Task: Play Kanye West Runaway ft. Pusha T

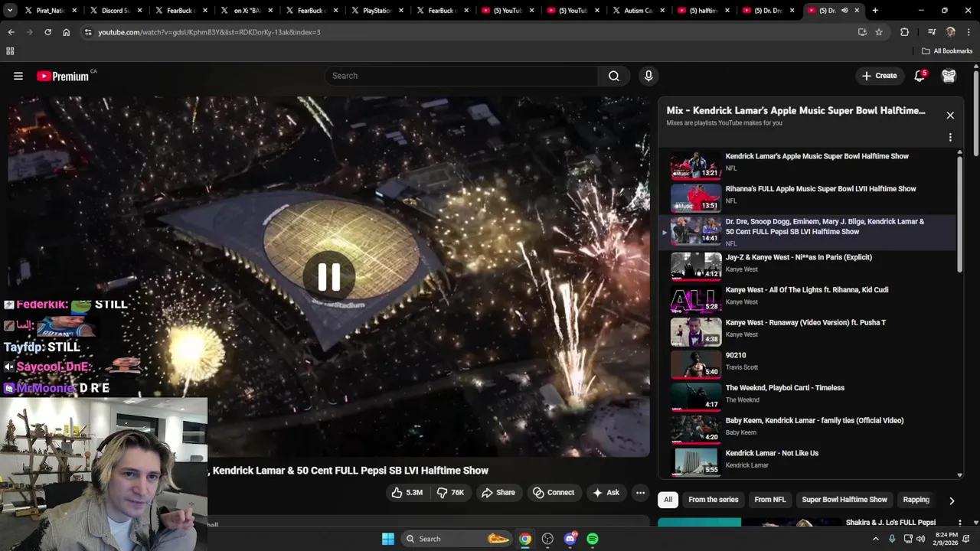Action: (808, 332)
